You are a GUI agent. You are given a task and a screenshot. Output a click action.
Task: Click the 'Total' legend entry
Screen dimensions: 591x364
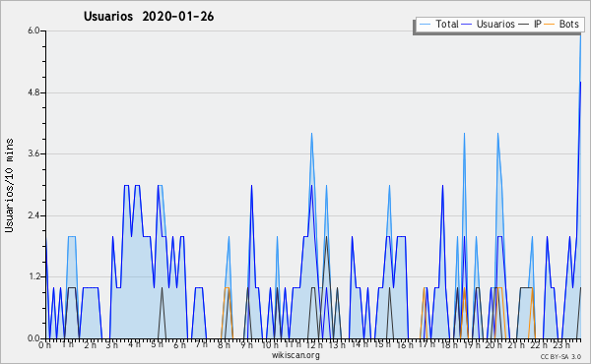point(447,24)
